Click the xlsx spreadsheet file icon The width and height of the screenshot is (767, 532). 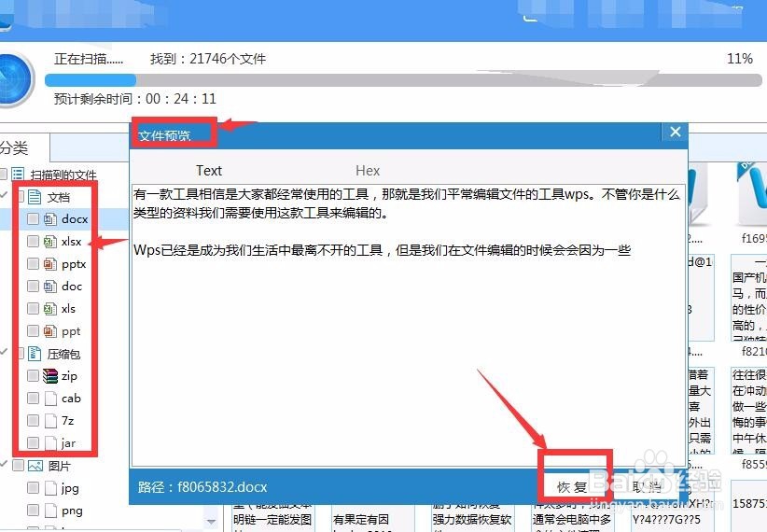pyautogui.click(x=50, y=242)
